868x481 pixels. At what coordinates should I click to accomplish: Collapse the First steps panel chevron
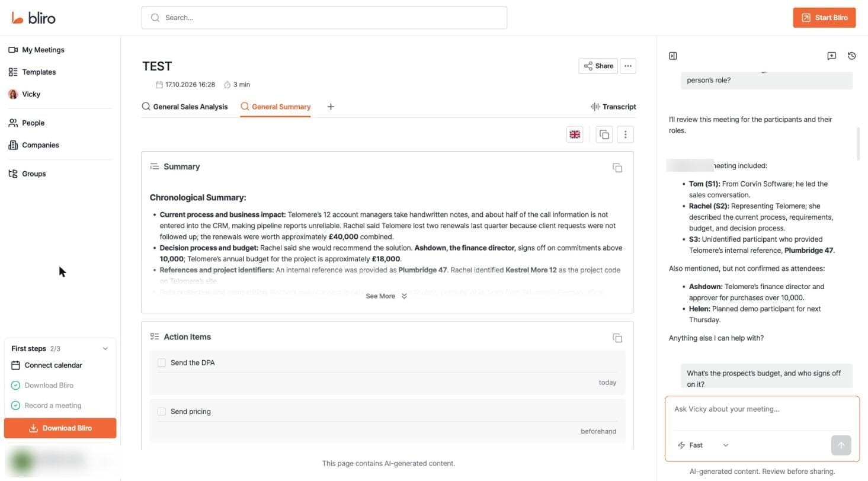(105, 348)
